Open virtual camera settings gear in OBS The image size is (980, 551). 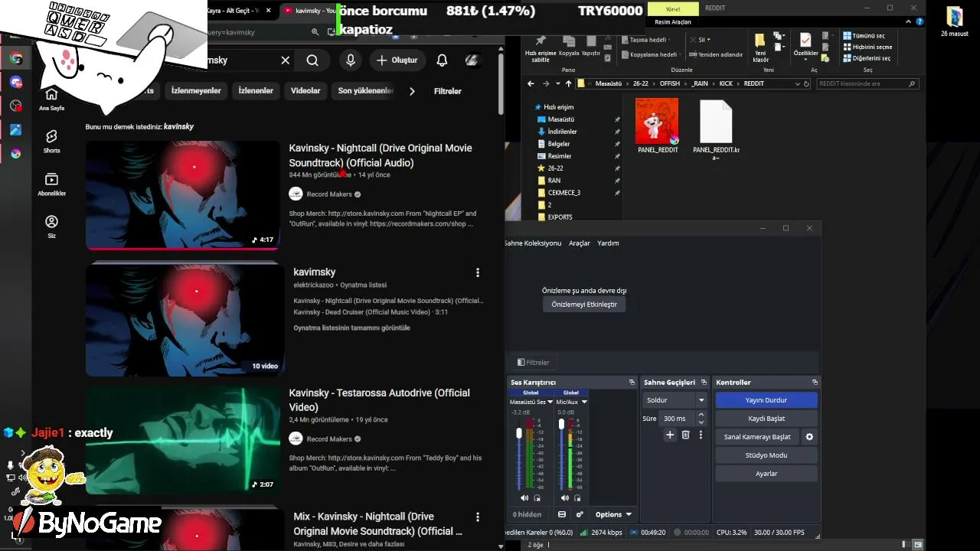pyautogui.click(x=809, y=437)
